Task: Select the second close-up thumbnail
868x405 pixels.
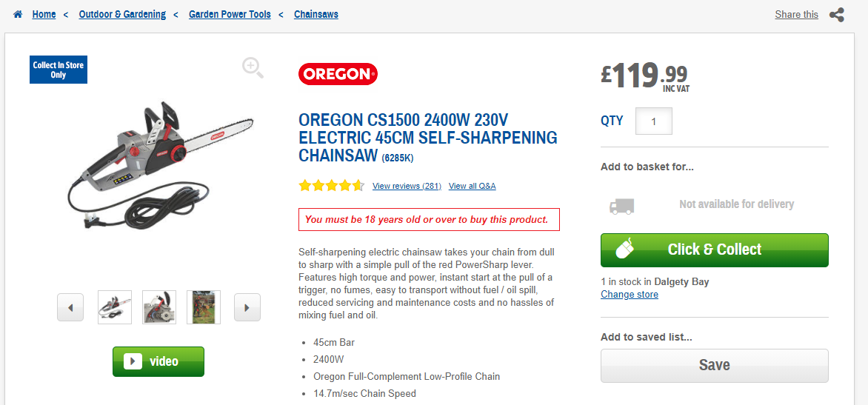Action: tap(159, 307)
